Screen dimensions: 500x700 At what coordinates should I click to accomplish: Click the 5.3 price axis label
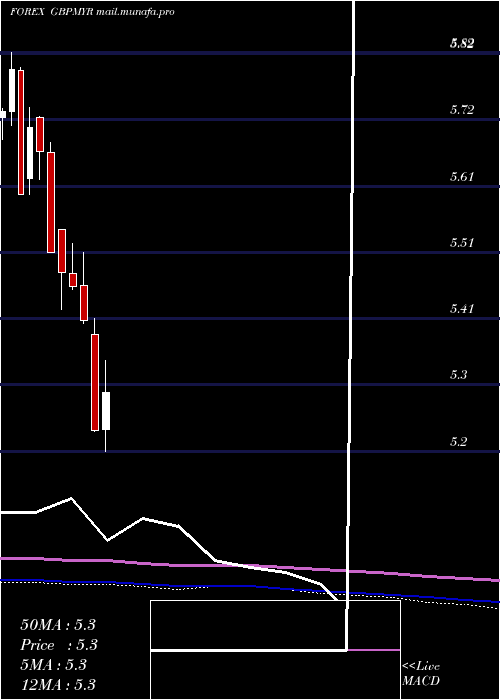[x=458, y=375]
